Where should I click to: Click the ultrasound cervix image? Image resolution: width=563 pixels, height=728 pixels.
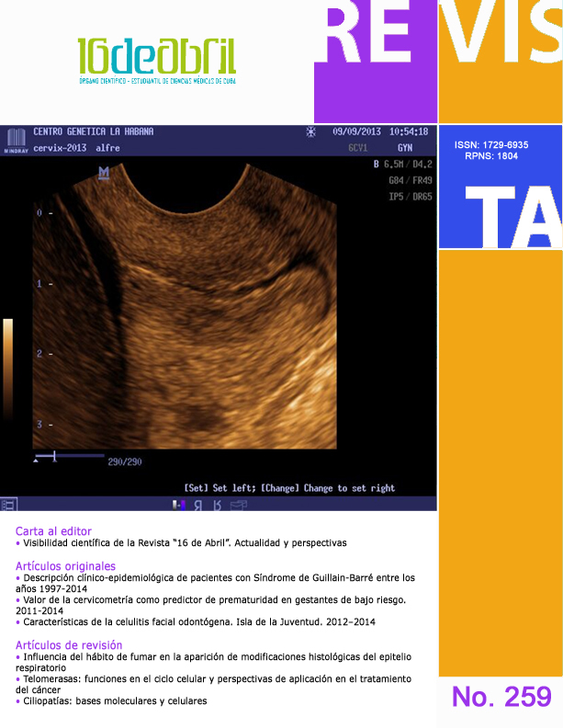tap(211, 313)
